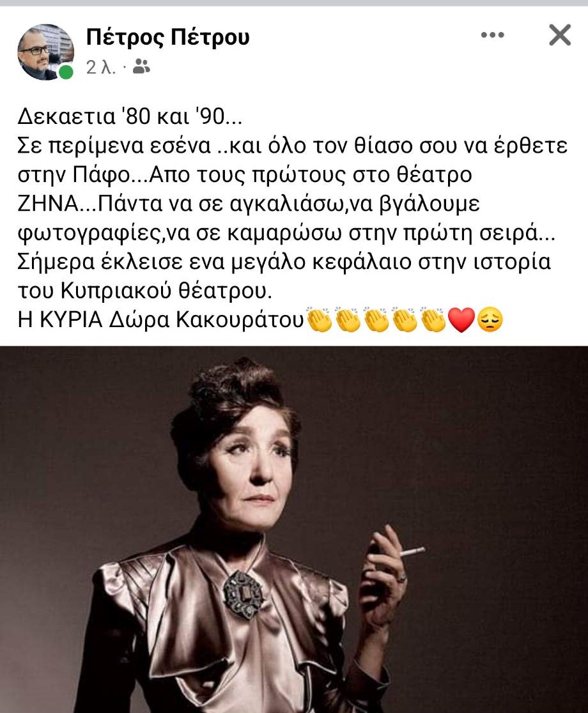Viewport: 588px width, 713px height.
Task: Click the friends audience icon beside the timestamp
Action: point(141,67)
